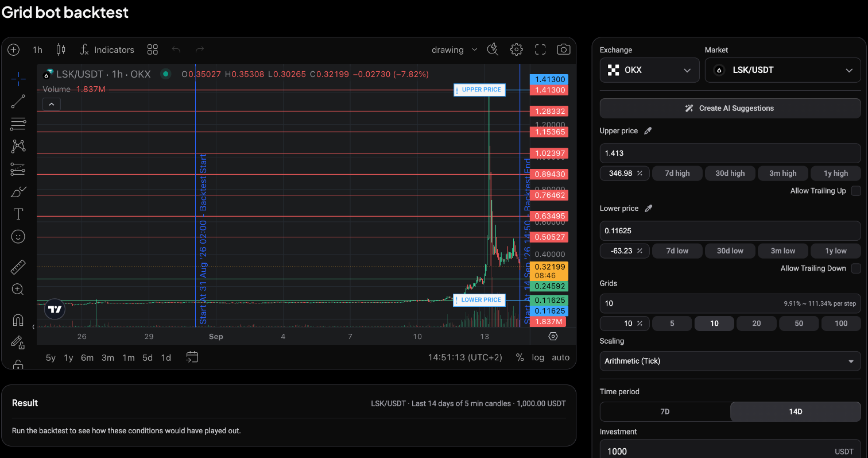Open chart settings gear icon
Image resolution: width=868 pixels, height=458 pixels.
(x=517, y=50)
